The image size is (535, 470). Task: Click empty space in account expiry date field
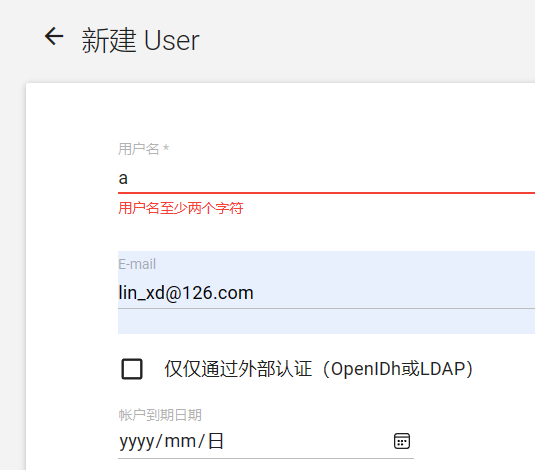tap(307, 441)
